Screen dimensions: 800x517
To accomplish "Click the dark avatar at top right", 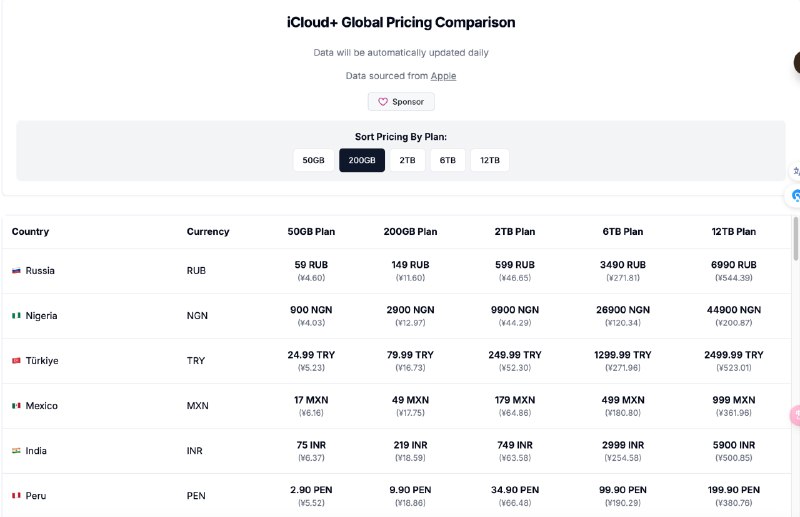I will click(x=795, y=62).
